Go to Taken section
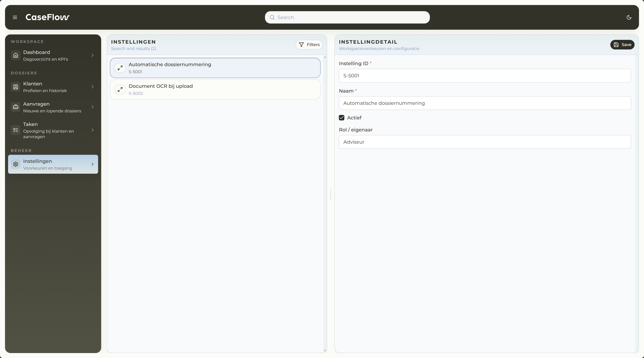Screen dimensions: 644x358 [x=53, y=130]
